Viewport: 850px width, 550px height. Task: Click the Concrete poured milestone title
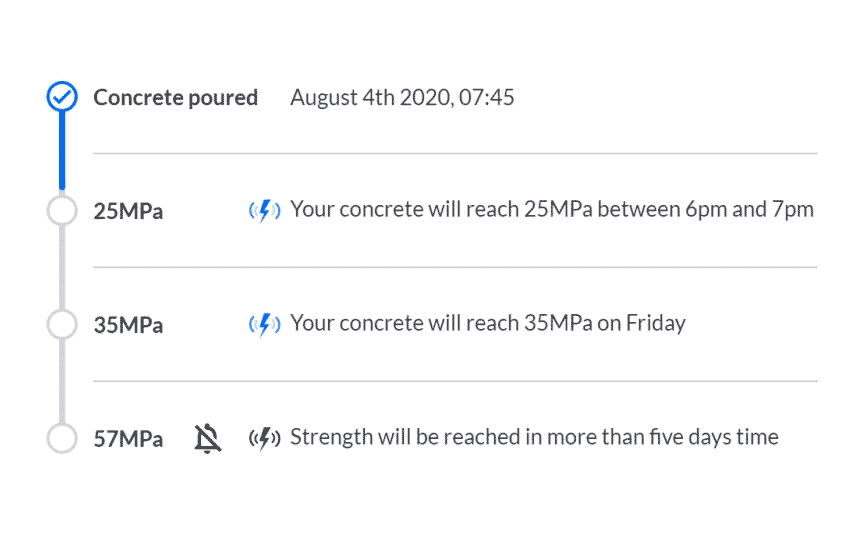pyautogui.click(x=175, y=98)
